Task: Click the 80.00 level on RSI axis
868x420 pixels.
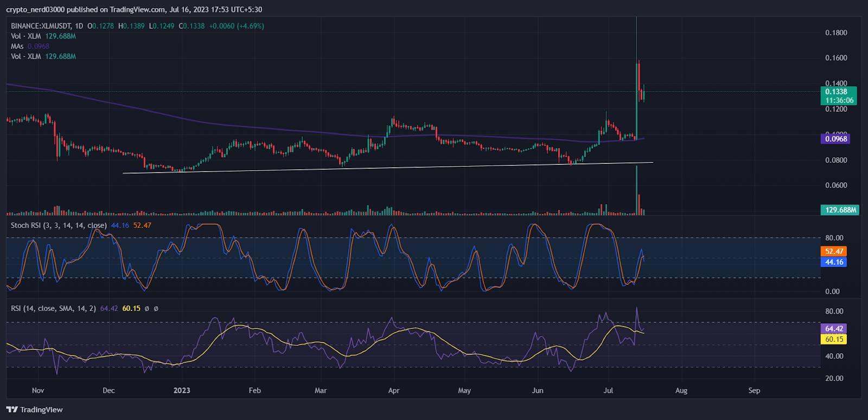Action: (834, 311)
